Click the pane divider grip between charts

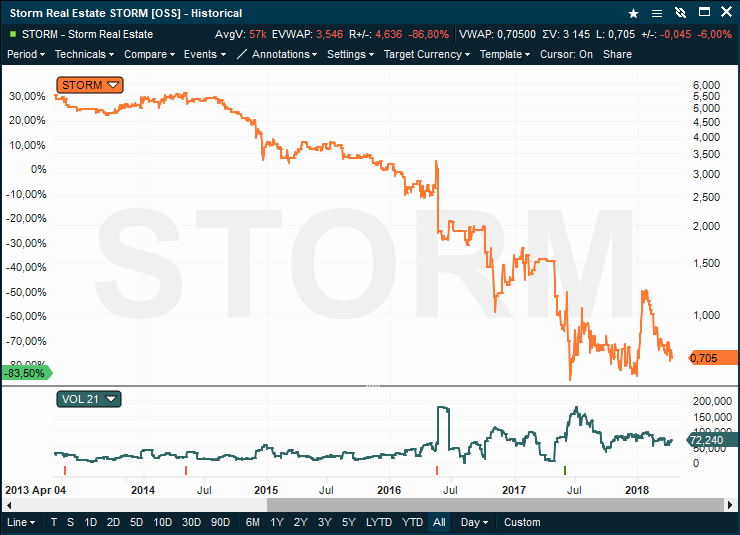372,385
